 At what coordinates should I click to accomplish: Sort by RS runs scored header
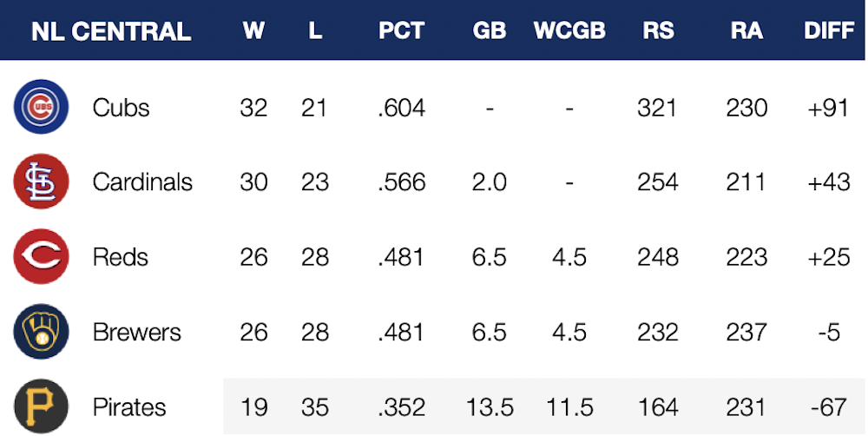coord(657,31)
